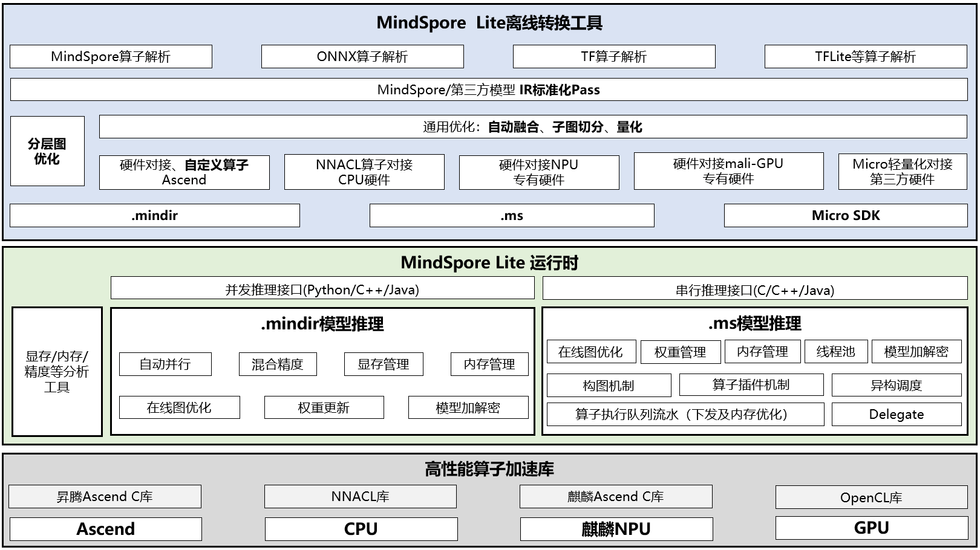
Task: Select the 显存/内存/精度等分析工具 block
Action: point(57,371)
